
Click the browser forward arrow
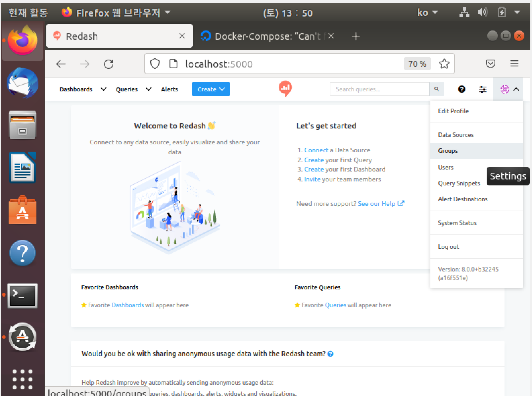(x=85, y=64)
